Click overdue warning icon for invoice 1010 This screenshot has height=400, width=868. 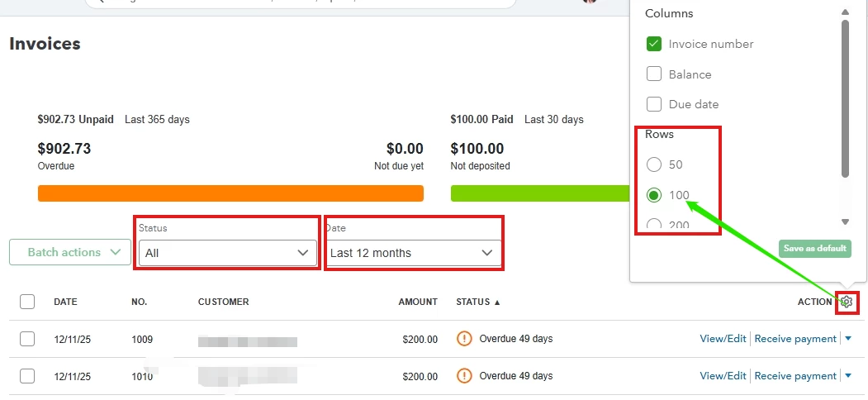pyautogui.click(x=464, y=376)
